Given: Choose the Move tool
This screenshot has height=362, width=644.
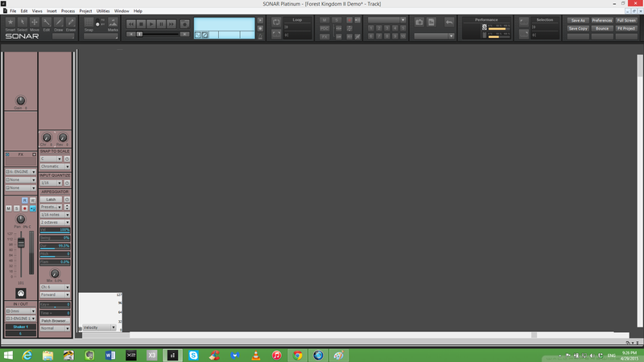Looking at the screenshot, I should click(x=35, y=23).
